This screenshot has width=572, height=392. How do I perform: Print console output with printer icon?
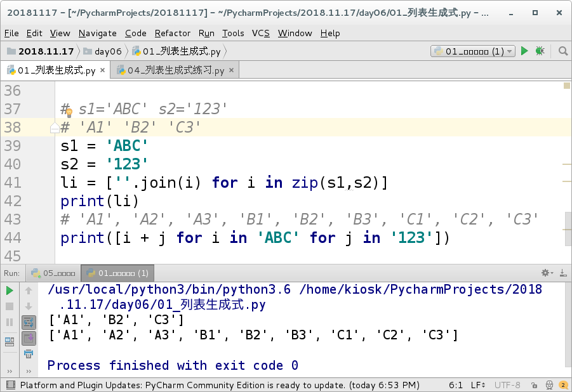click(x=28, y=354)
